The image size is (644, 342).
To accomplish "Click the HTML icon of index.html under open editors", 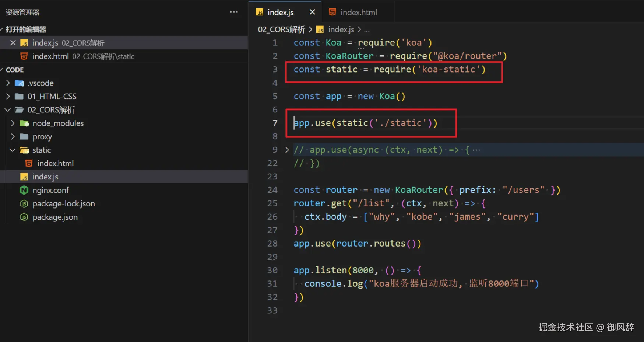I will (24, 56).
